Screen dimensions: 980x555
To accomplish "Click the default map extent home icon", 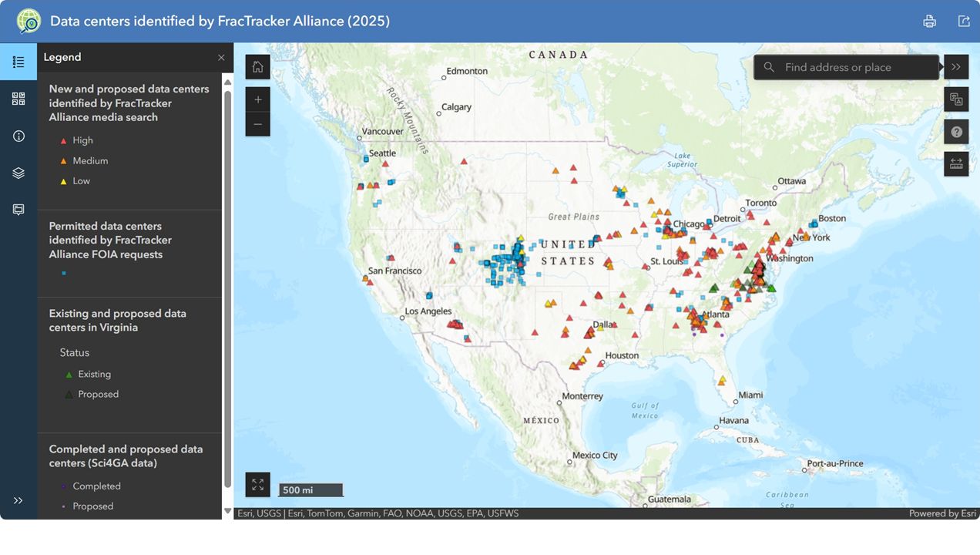I will click(x=257, y=66).
